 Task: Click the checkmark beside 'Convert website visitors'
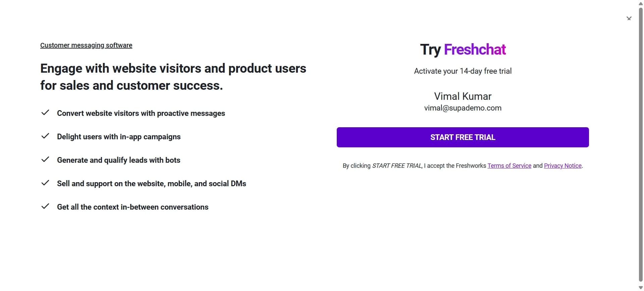point(45,113)
